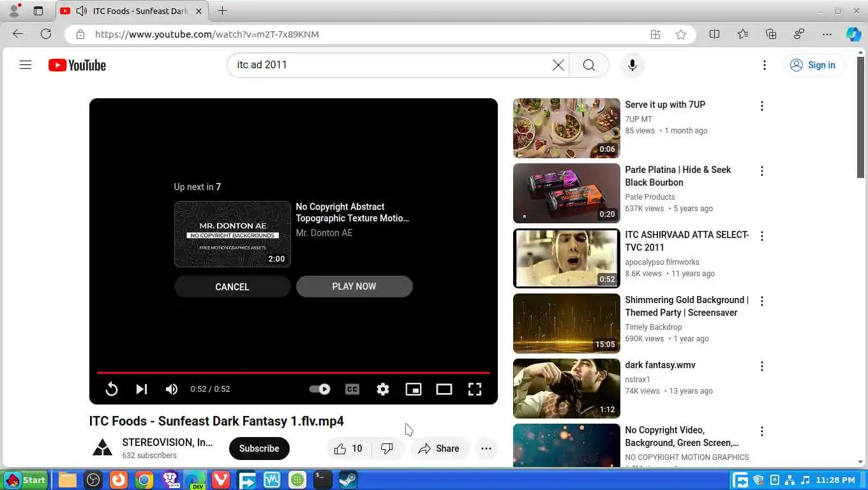Viewport: 868px width, 490px height.
Task: Open ITC ASHIRVAAD ATTA SELECT thumbnail
Action: tap(567, 258)
